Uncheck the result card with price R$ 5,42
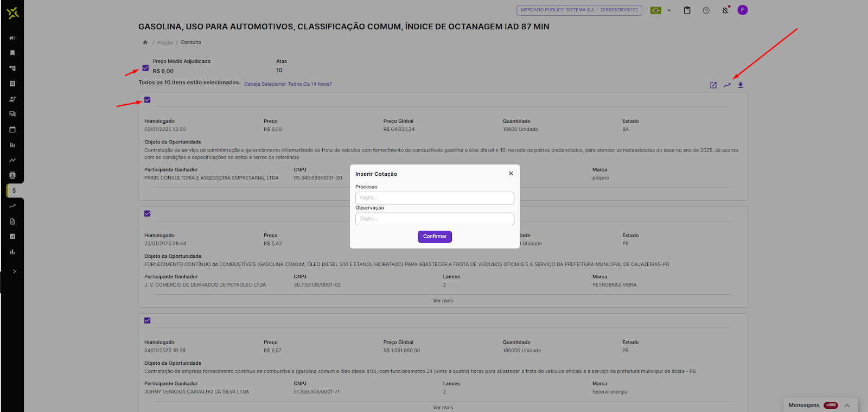Image resolution: width=868 pixels, height=412 pixels. [148, 214]
